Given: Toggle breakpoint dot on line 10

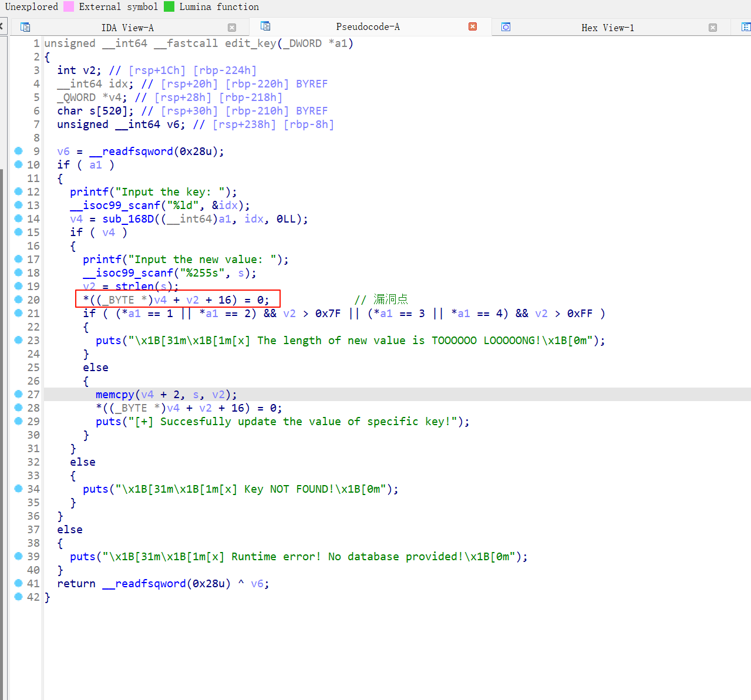Looking at the screenshot, I should point(18,164).
